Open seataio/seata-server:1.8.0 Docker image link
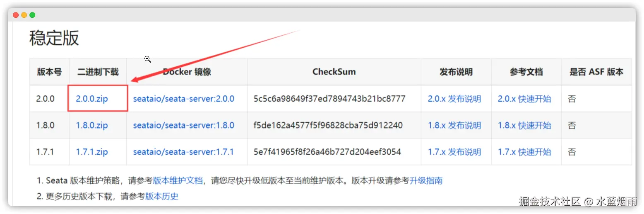644x214 pixels. [x=184, y=125]
